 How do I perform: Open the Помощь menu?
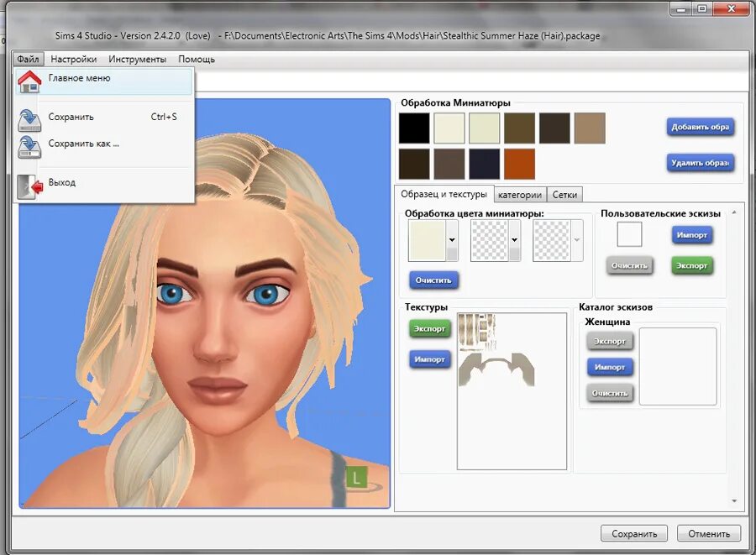(197, 59)
